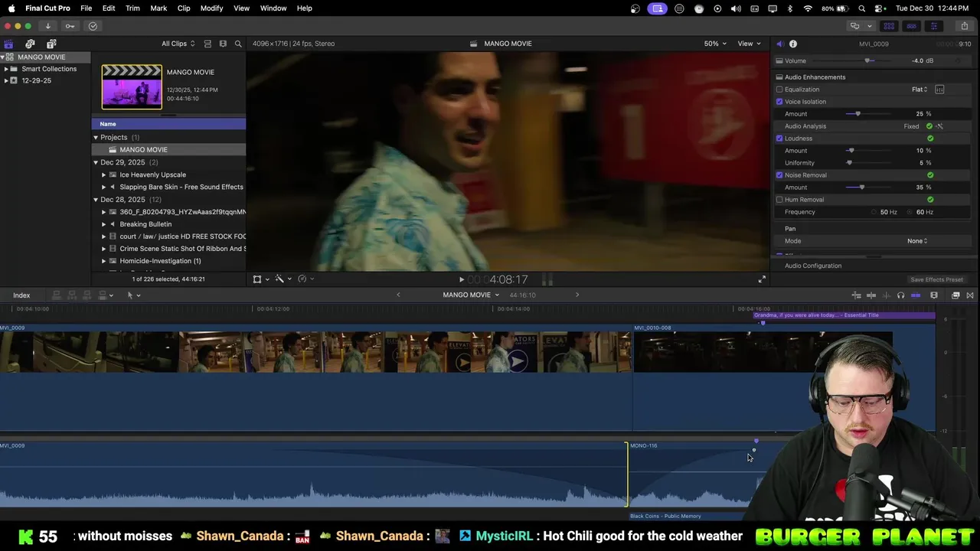Expand the Breaking Bulletin clip row
The height and width of the screenshot is (551, 980).
104,224
